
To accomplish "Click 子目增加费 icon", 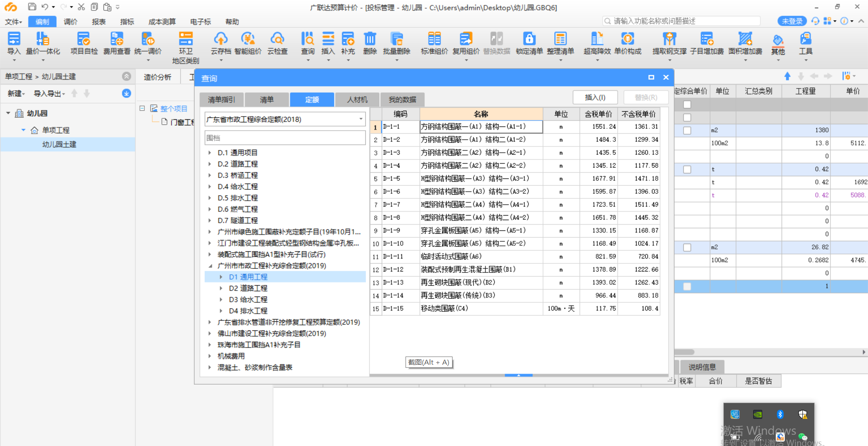I will (x=707, y=44).
